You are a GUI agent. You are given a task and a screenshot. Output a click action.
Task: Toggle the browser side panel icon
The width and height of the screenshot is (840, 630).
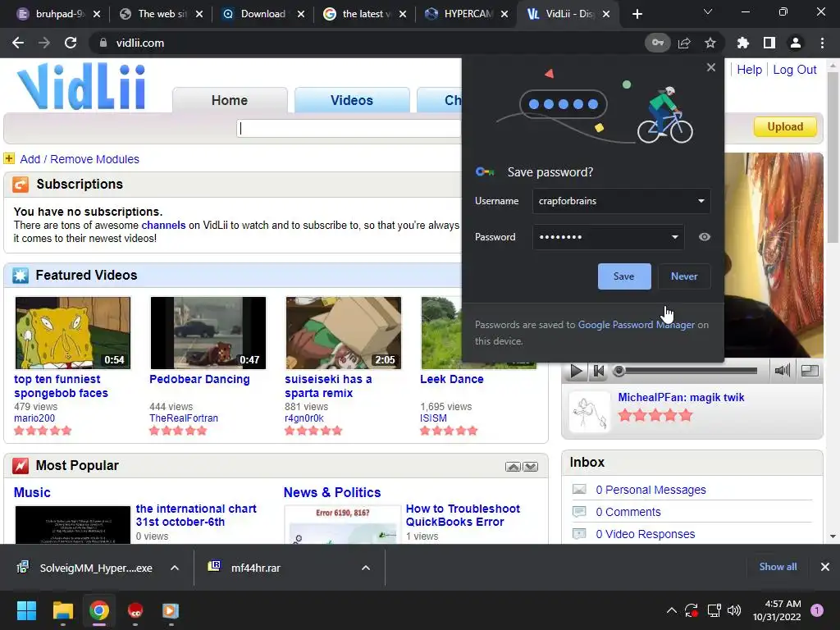tap(769, 43)
